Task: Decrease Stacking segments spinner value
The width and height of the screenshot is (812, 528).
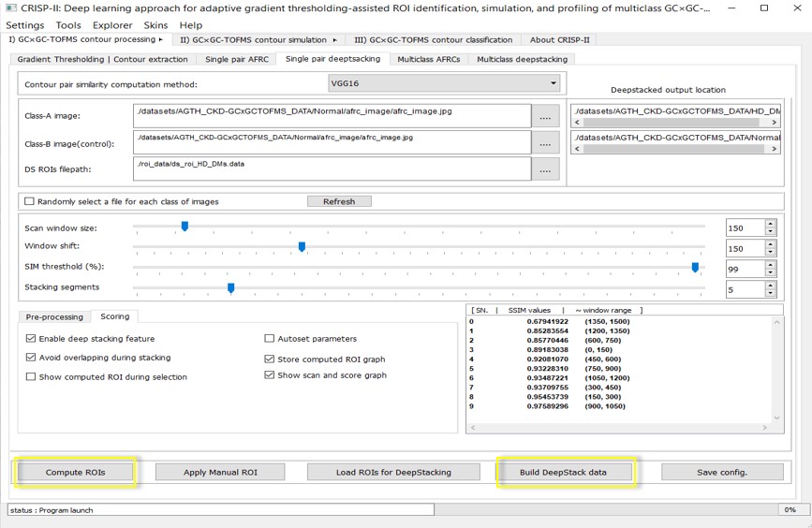Action: pos(770,294)
